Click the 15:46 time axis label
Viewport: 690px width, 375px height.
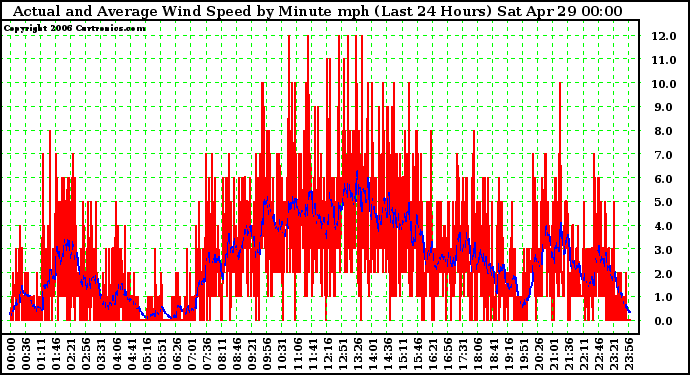click(x=418, y=354)
